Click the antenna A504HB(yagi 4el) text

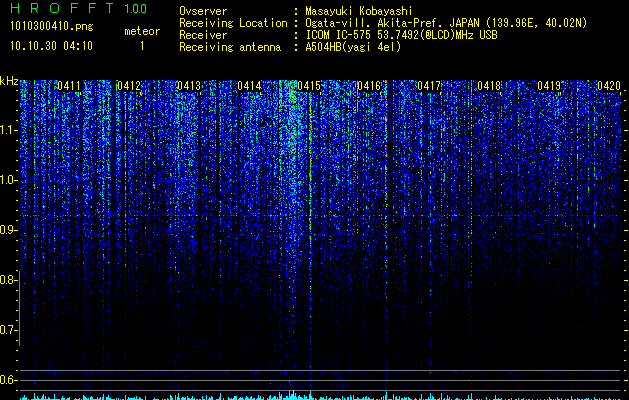point(353,47)
